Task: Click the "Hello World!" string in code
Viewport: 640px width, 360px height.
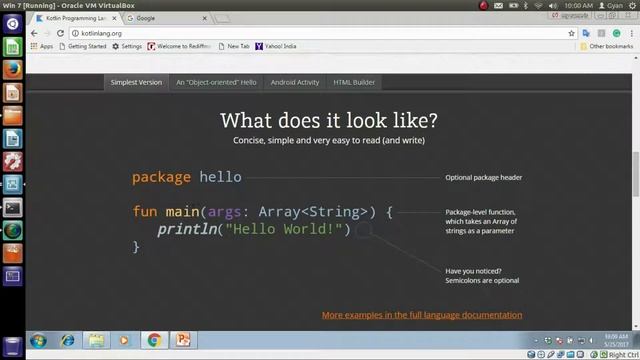Action: click(x=284, y=229)
